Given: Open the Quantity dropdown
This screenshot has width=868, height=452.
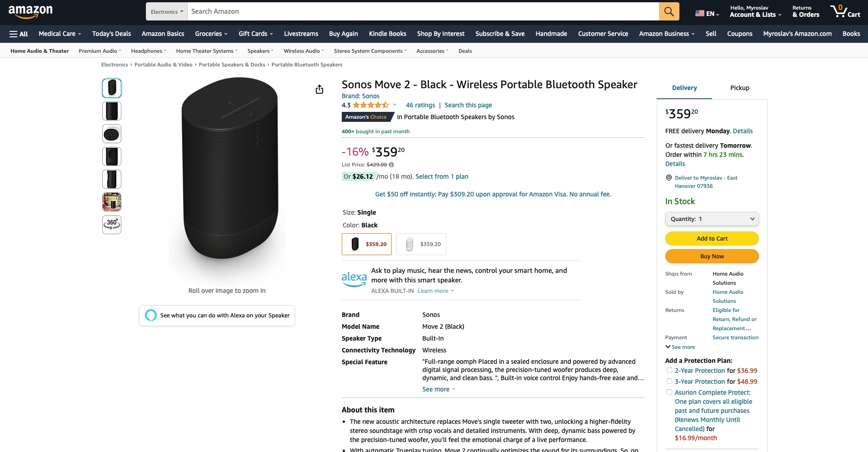Looking at the screenshot, I should pyautogui.click(x=712, y=219).
